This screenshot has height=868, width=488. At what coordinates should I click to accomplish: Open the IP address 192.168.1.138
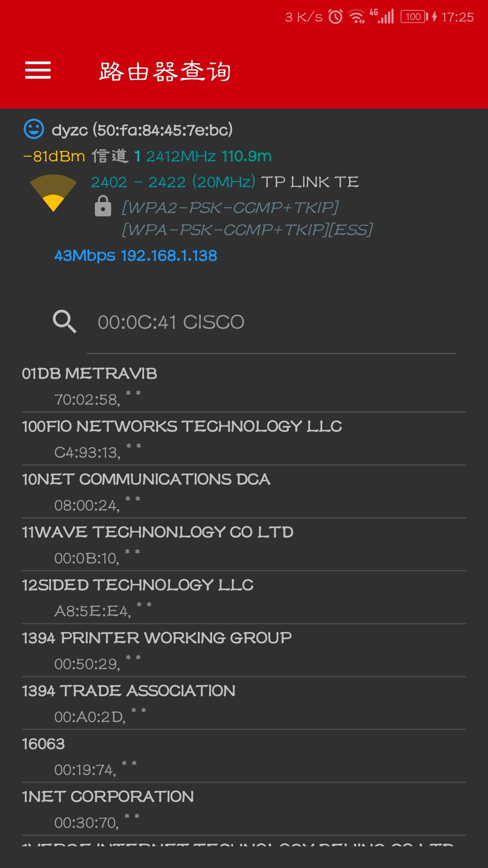(x=169, y=255)
